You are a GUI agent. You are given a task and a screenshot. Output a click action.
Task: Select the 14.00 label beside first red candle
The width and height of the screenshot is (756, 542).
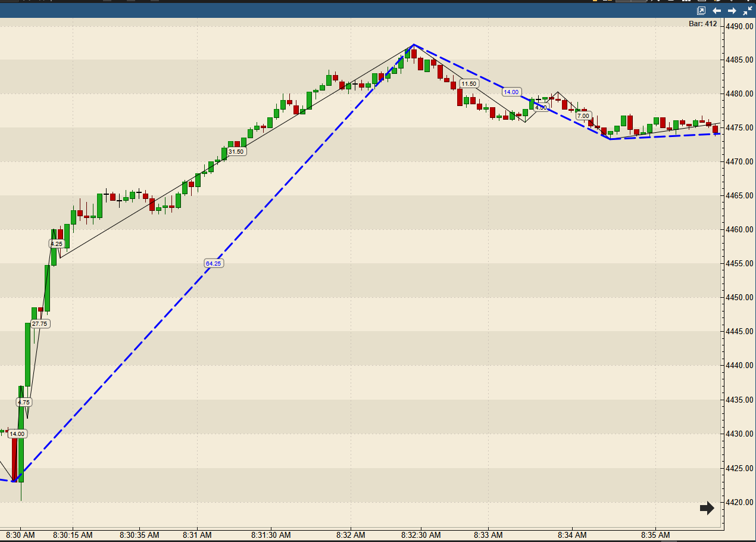click(17, 434)
